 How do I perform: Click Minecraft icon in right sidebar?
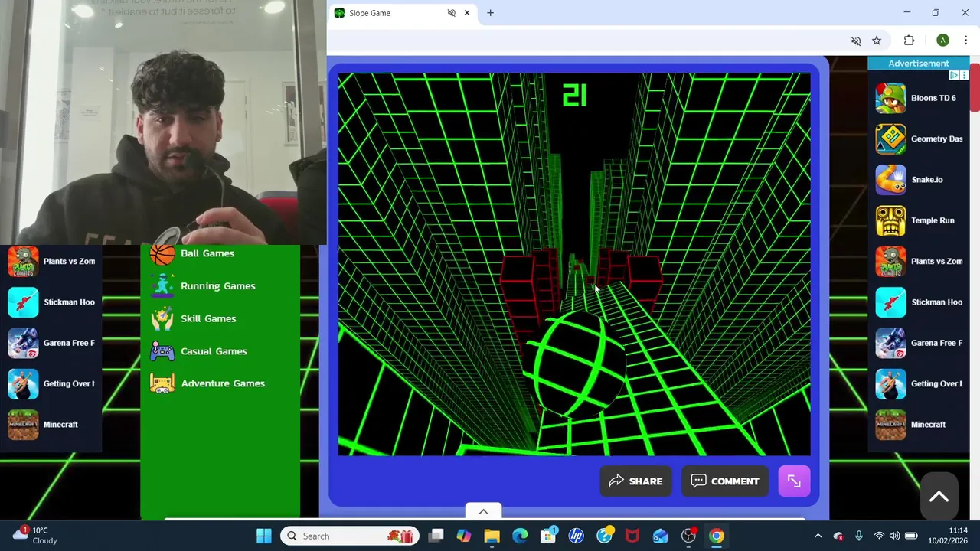[890, 425]
